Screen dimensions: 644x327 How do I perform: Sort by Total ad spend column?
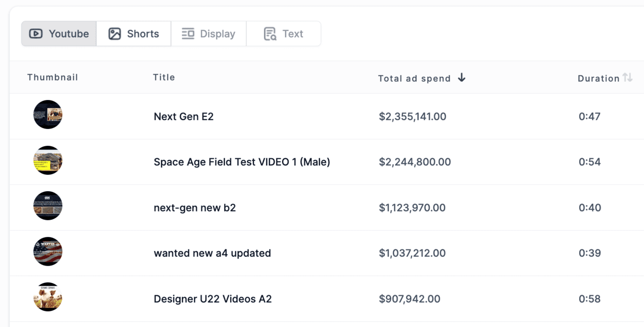coord(414,78)
